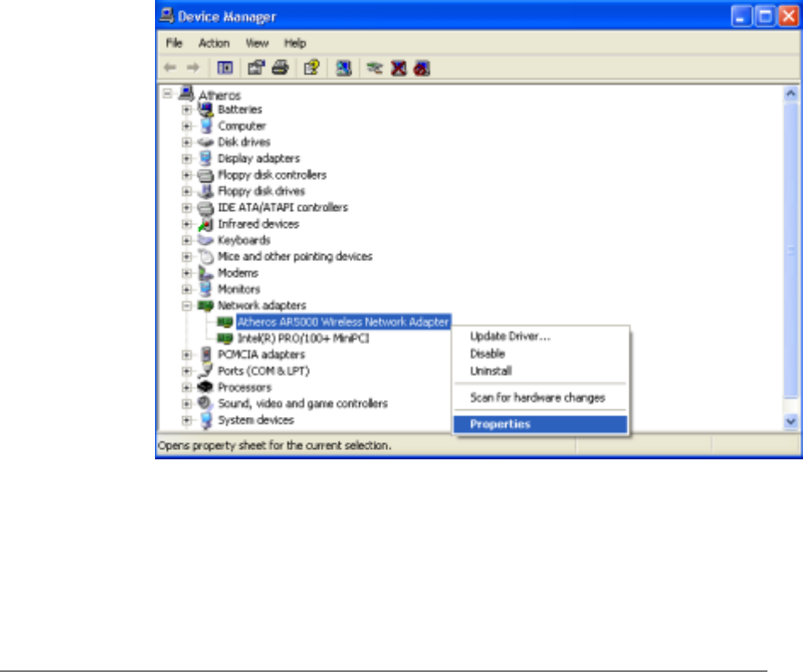
Task: Click the Disable device toolbar icon
Action: (x=422, y=68)
